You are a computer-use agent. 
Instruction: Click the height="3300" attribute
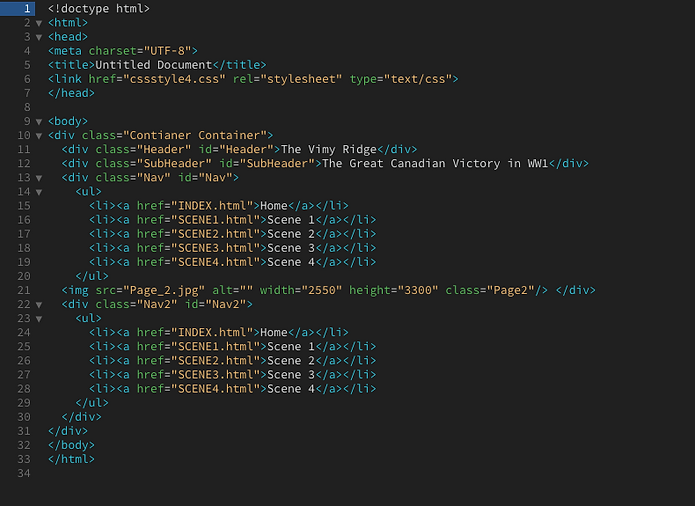[394, 290]
